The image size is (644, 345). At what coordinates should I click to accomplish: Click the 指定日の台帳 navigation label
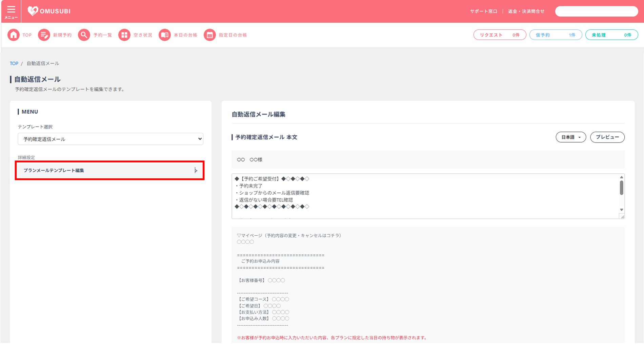(x=233, y=35)
